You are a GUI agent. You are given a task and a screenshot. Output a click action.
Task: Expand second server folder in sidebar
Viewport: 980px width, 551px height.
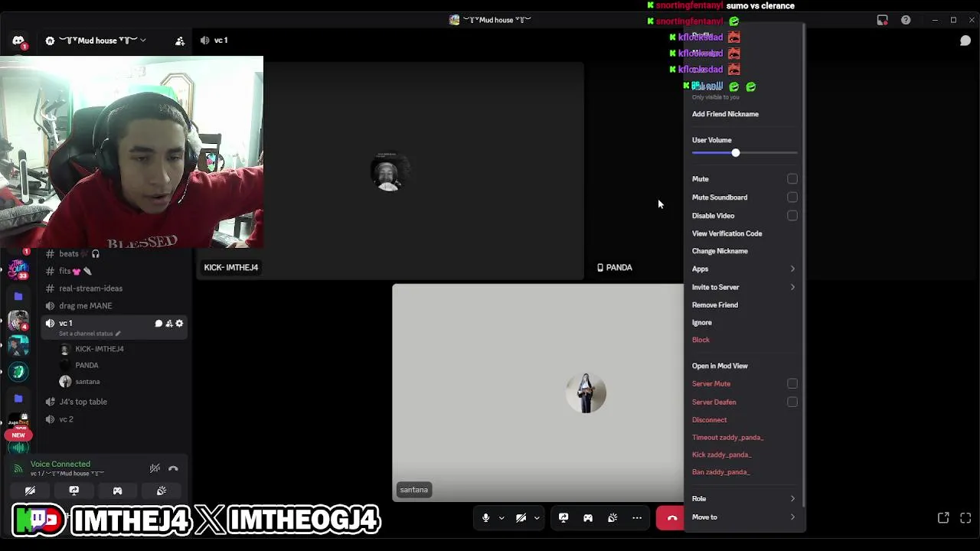(18, 398)
